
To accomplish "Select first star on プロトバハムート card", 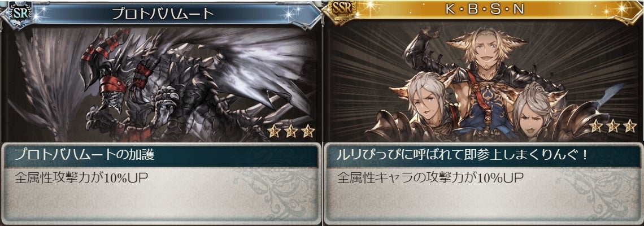I will (x=273, y=131).
